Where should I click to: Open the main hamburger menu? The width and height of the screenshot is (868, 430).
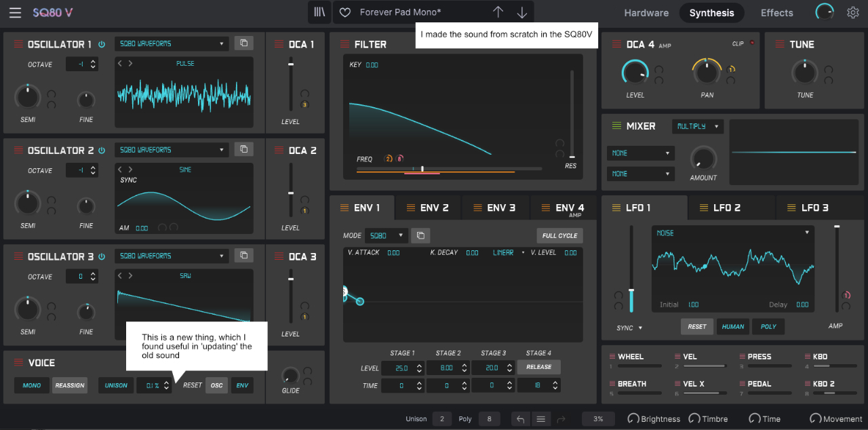tap(15, 13)
